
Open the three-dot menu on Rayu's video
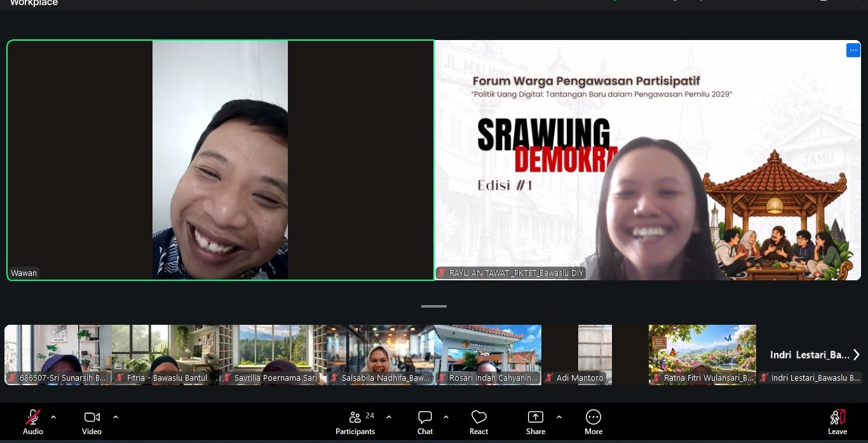pyautogui.click(x=853, y=50)
